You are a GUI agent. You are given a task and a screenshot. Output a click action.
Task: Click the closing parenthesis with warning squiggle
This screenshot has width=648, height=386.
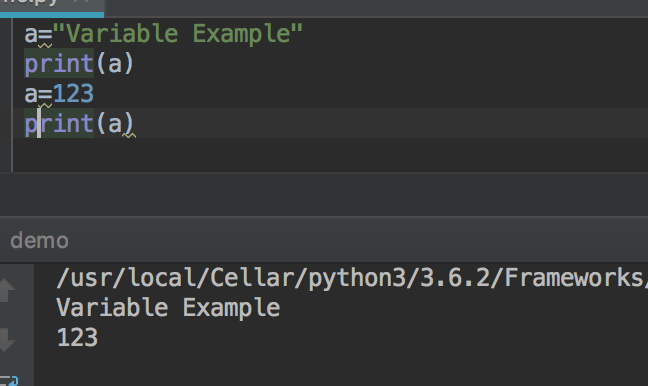point(129,124)
